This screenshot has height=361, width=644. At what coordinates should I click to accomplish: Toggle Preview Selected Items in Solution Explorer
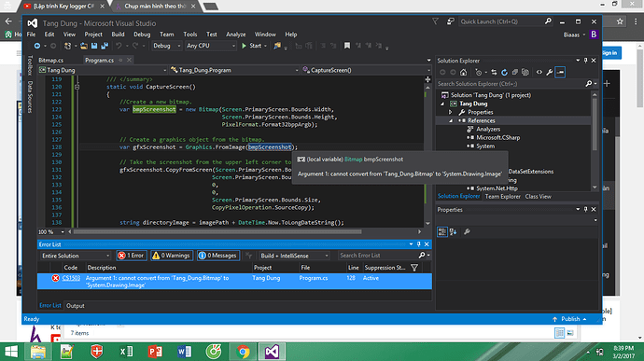(560, 72)
